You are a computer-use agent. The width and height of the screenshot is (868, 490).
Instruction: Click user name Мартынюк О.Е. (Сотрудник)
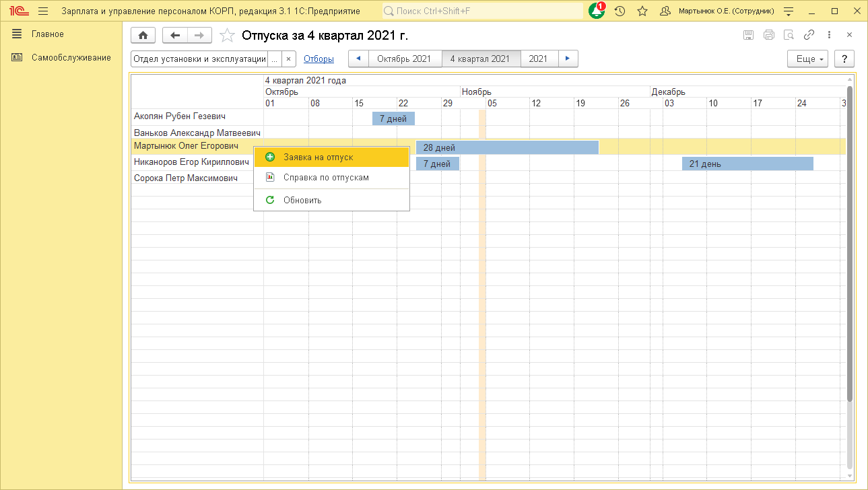pyautogui.click(x=727, y=11)
